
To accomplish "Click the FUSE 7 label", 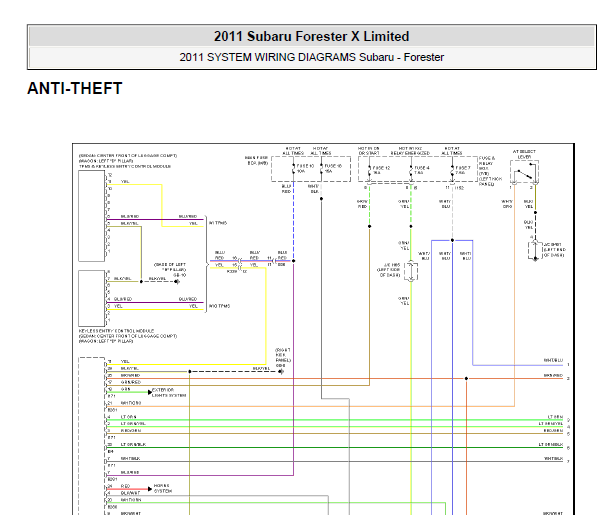I will click(463, 168).
